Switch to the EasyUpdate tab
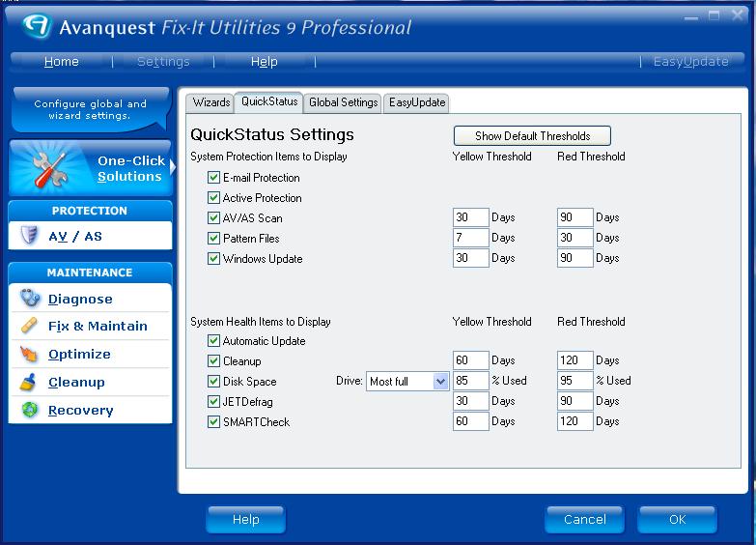Image resolution: width=756 pixels, height=545 pixels. [x=416, y=102]
